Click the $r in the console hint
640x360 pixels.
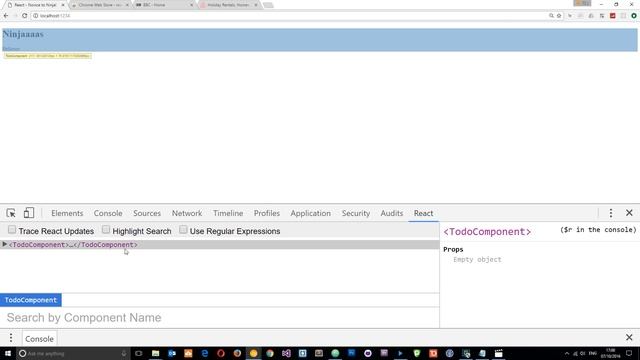[598, 230]
